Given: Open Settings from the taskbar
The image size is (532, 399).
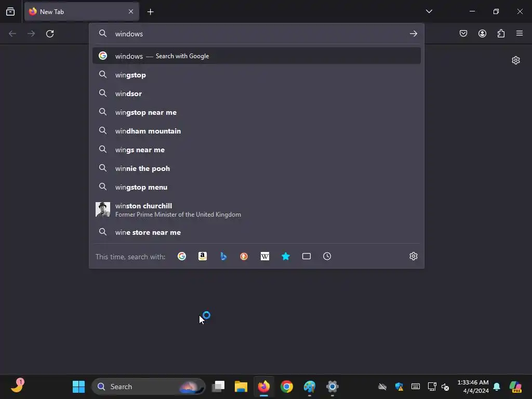Looking at the screenshot, I should (332, 387).
